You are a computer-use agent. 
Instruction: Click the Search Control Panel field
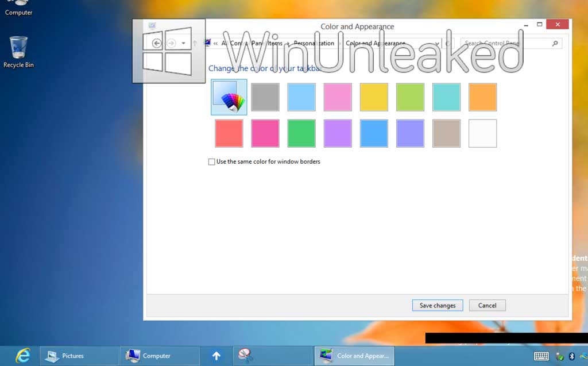[505, 43]
